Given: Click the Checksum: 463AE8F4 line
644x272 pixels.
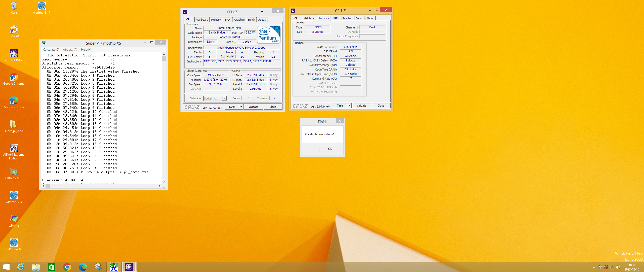Looking at the screenshot, I should click(63, 180).
